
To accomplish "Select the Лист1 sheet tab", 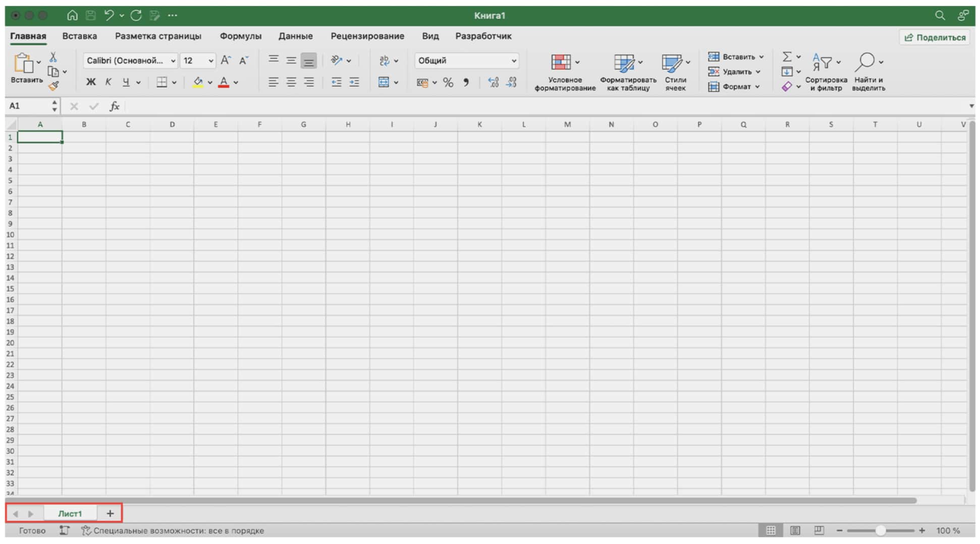I will pos(70,514).
